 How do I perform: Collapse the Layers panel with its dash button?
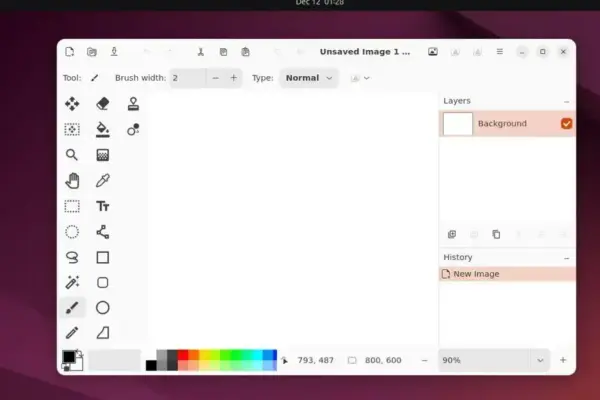566,102
